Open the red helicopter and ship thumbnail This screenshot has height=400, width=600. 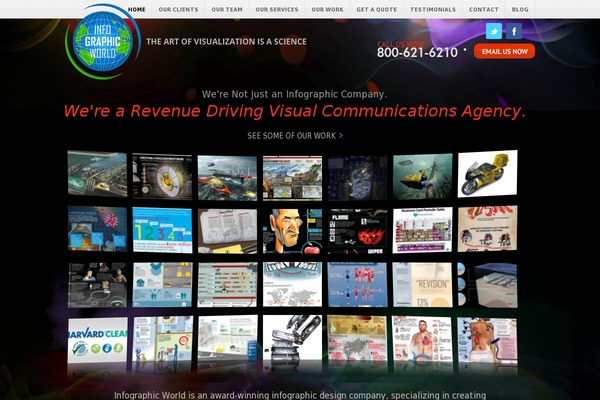(x=227, y=178)
